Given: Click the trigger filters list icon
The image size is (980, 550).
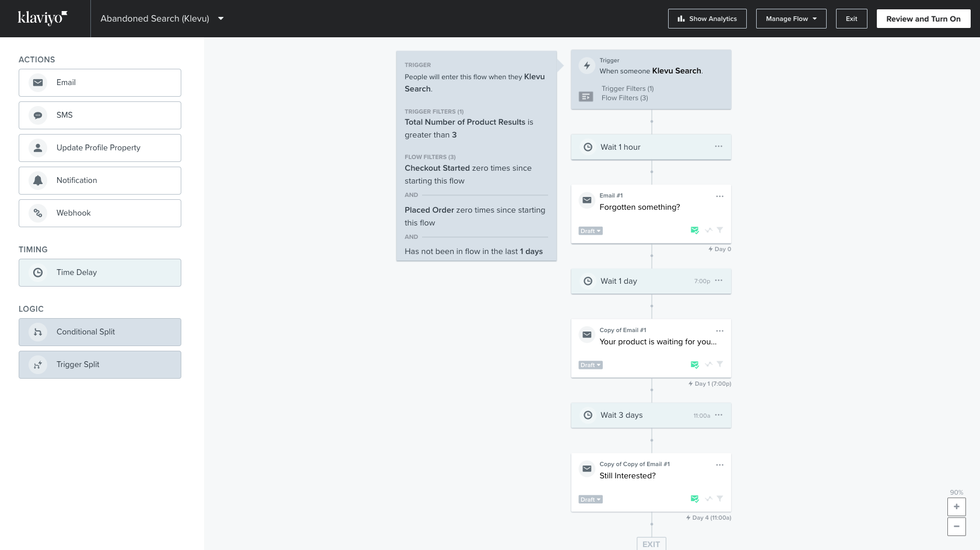Looking at the screenshot, I should 586,96.
